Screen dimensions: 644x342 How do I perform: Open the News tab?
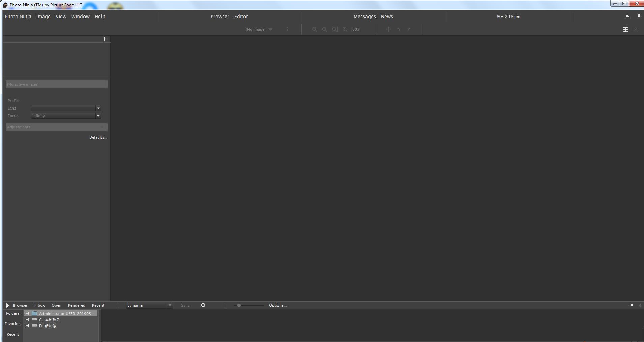pos(387,17)
